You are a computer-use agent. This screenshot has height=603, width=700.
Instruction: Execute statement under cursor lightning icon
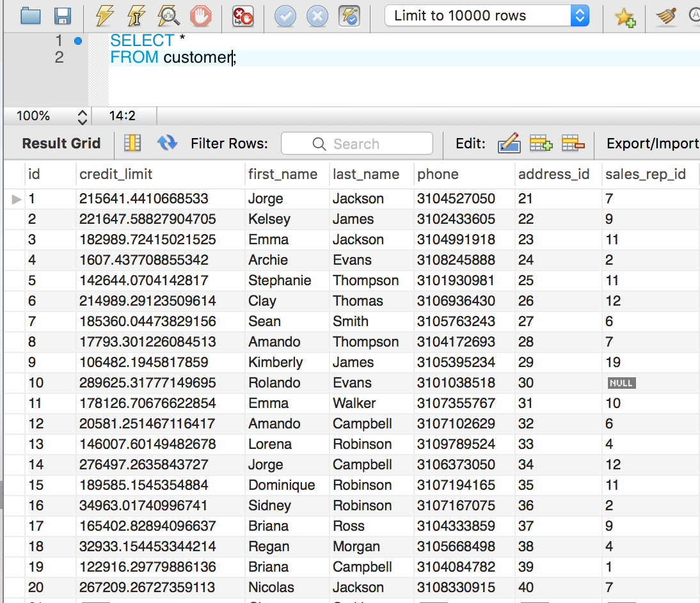pos(136,16)
